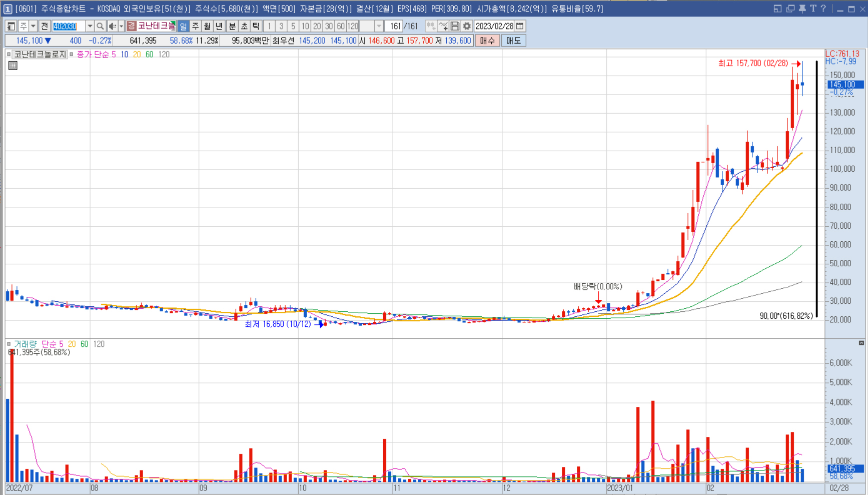Toggle the tick 틱 period button
Viewport: 868px width, 495px height.
(x=256, y=26)
